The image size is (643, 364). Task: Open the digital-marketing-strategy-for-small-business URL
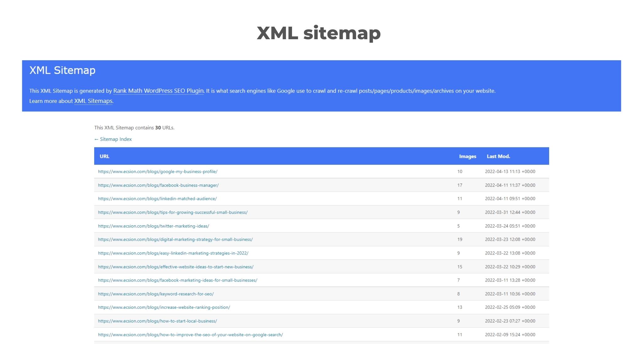tap(175, 239)
